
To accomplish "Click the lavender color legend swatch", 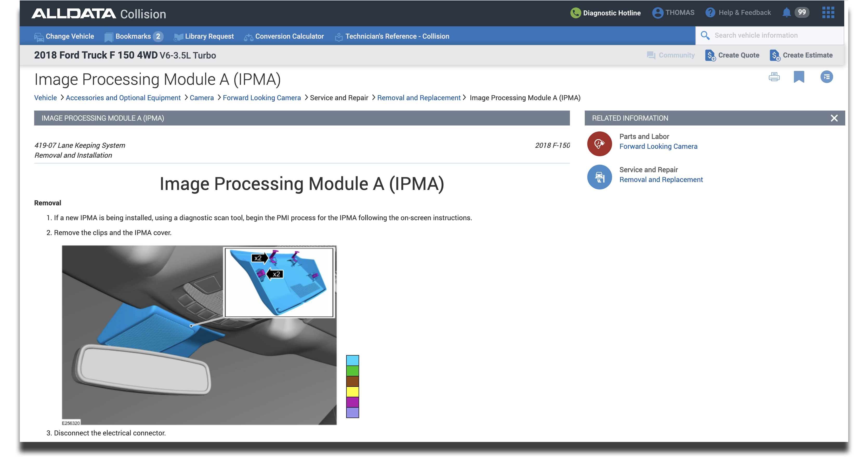I will point(352,412).
